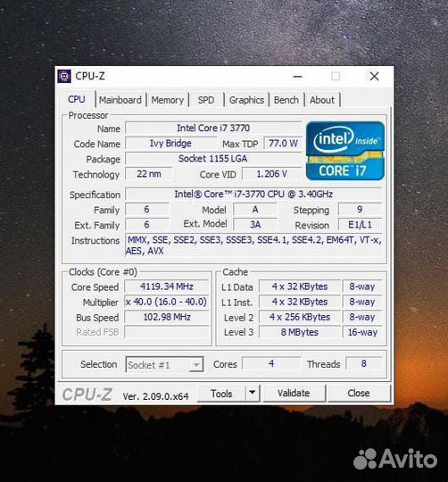Open the Bench tab
The height and width of the screenshot is (482, 448).
pyautogui.click(x=286, y=100)
